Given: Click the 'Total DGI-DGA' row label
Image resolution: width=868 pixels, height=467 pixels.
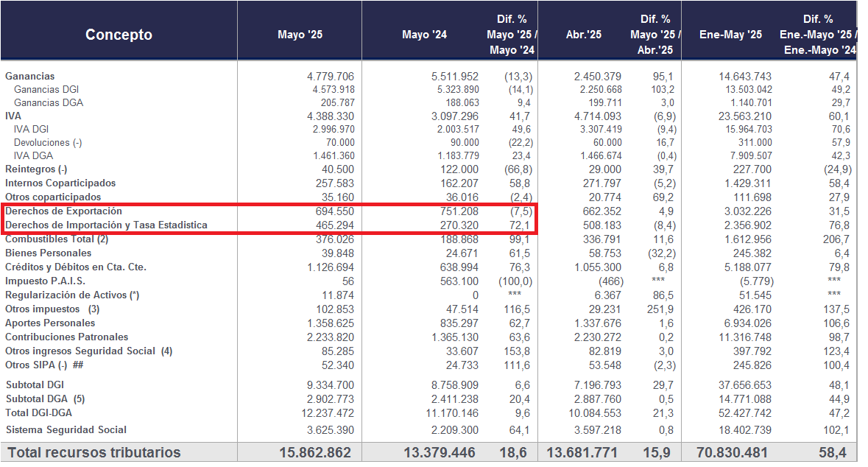Looking at the screenshot, I should click(39, 412).
